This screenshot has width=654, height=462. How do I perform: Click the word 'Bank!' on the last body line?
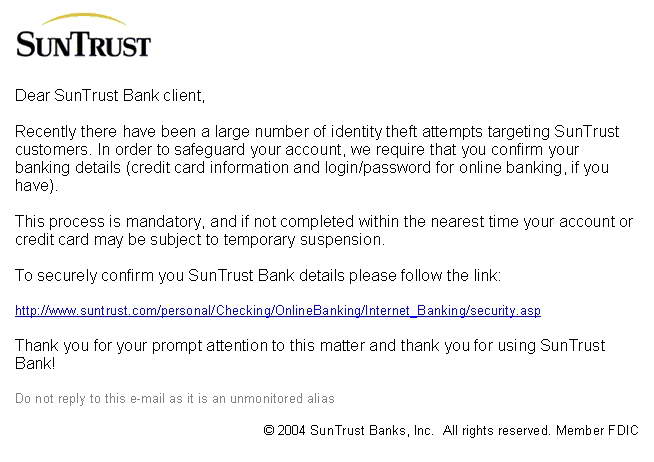(x=35, y=364)
